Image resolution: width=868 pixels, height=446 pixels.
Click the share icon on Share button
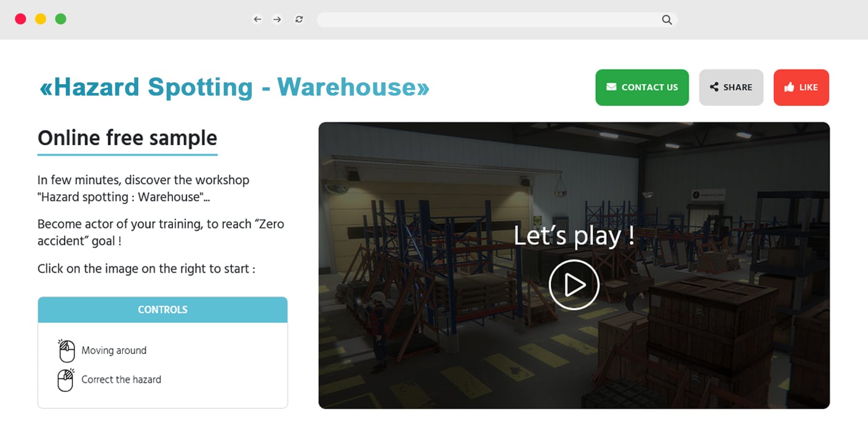[x=713, y=87]
